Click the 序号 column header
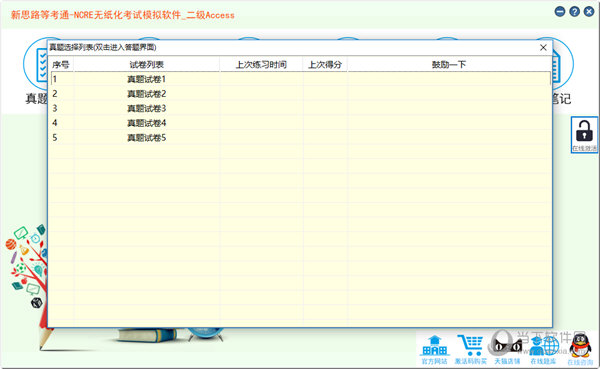Screen dimensions: 600x369 tap(62, 64)
